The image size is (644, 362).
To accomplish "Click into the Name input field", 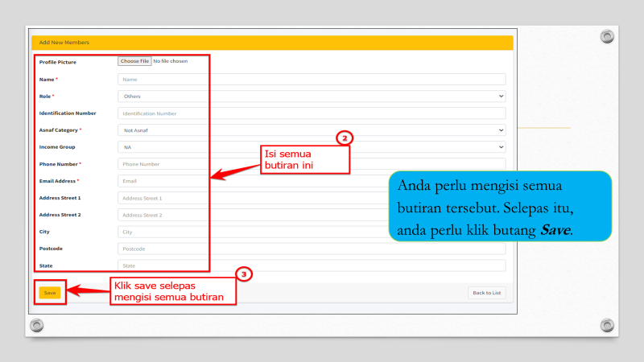I will pyautogui.click(x=312, y=79).
